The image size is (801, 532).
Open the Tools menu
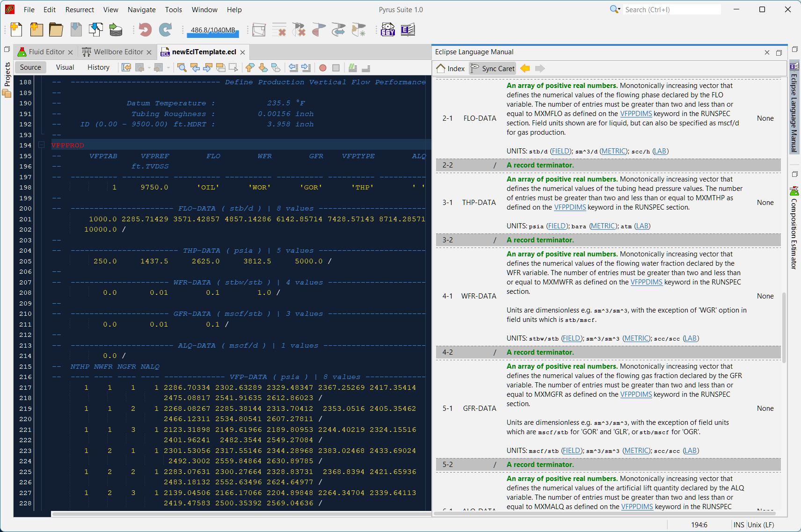174,10
